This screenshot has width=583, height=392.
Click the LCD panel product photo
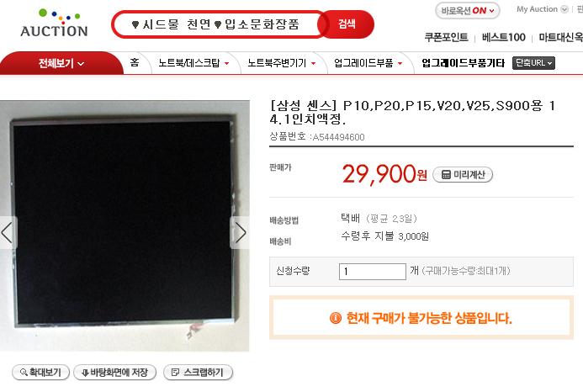125,225
